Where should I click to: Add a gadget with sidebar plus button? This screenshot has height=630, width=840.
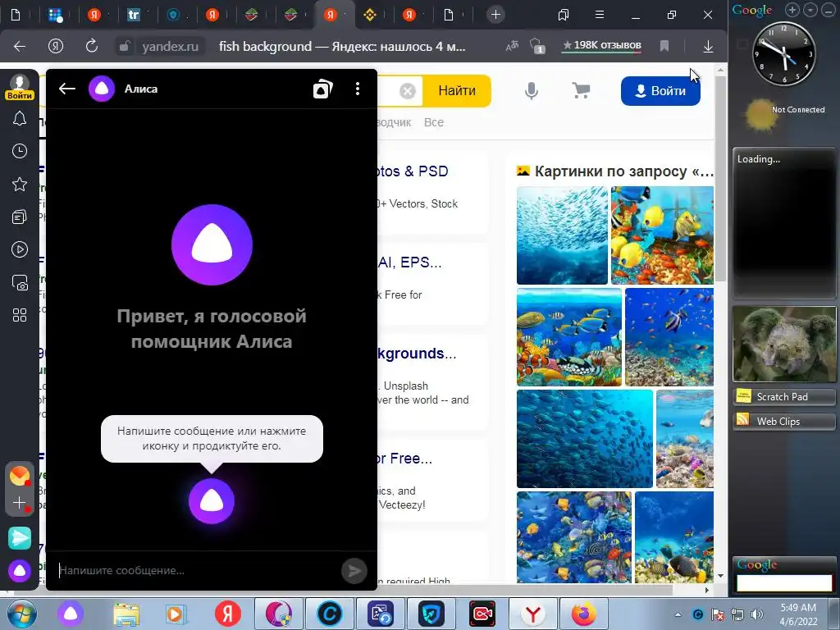[x=792, y=10]
